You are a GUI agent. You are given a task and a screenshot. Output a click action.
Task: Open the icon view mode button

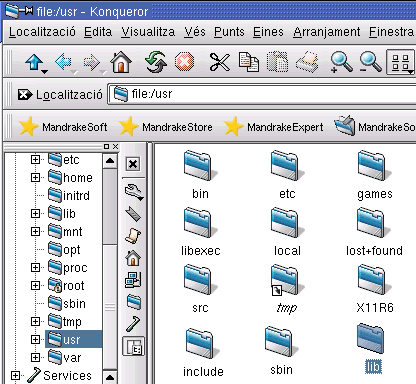400,62
